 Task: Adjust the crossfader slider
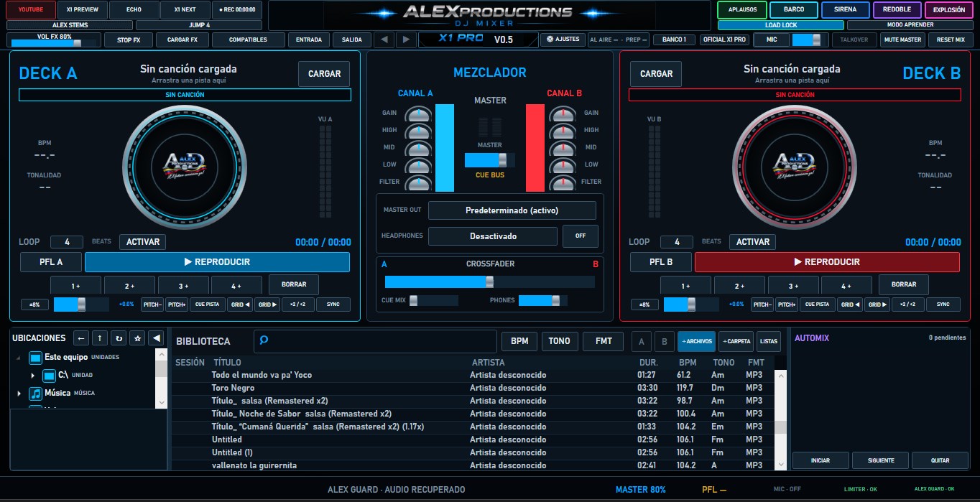[490, 282]
